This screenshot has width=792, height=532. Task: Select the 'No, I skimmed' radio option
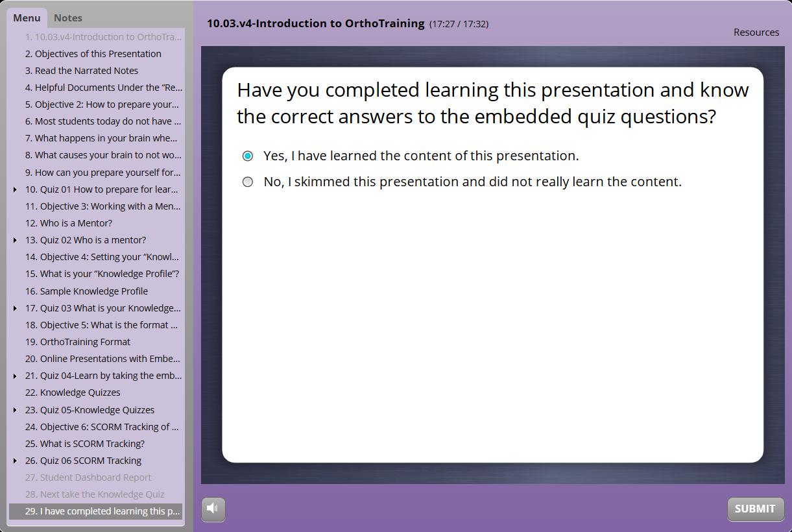click(x=248, y=182)
